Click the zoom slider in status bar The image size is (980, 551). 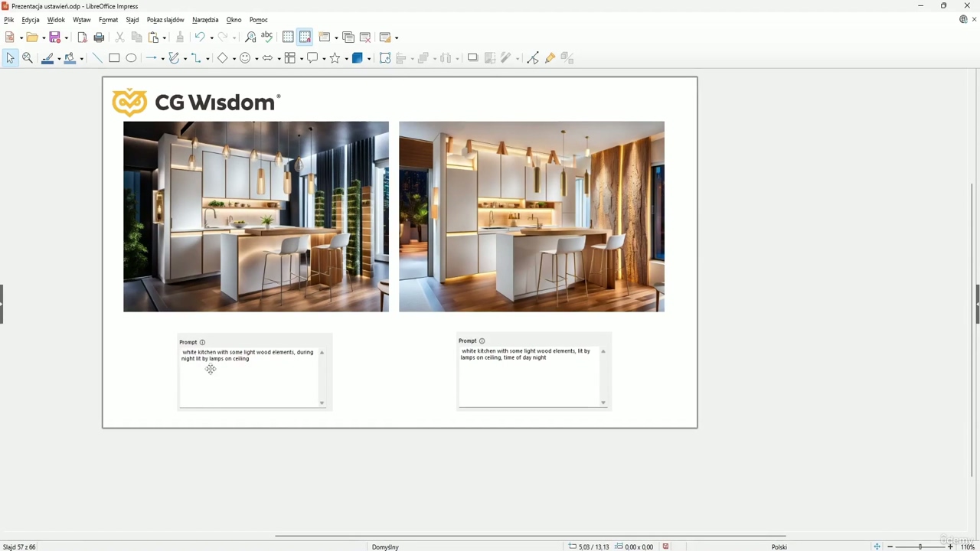920,546
